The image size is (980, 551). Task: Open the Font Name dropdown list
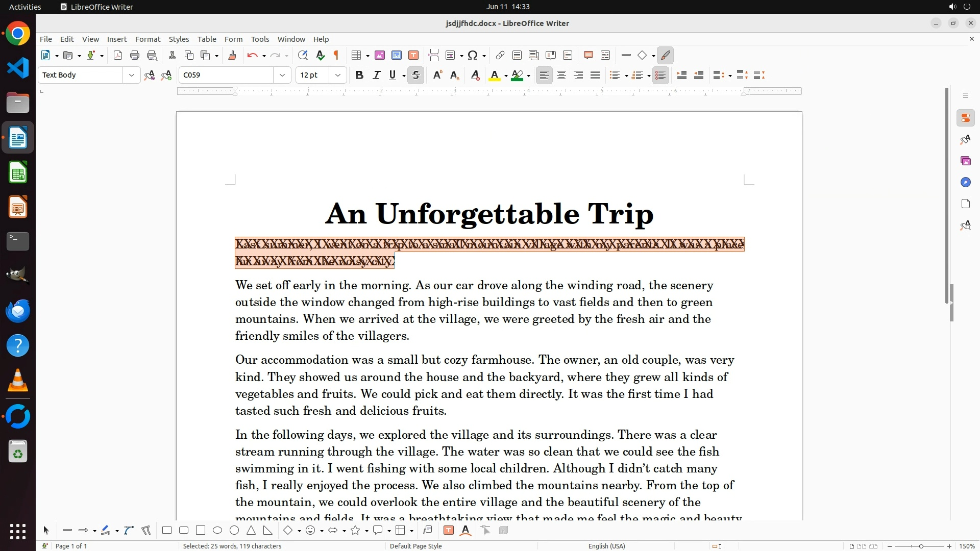point(282,76)
